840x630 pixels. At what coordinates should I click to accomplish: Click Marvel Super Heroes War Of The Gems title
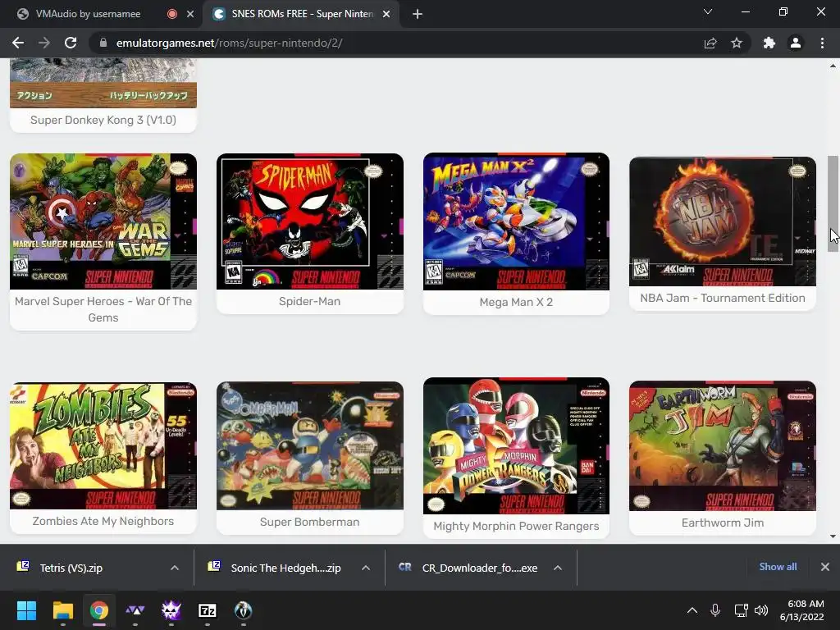coord(103,309)
